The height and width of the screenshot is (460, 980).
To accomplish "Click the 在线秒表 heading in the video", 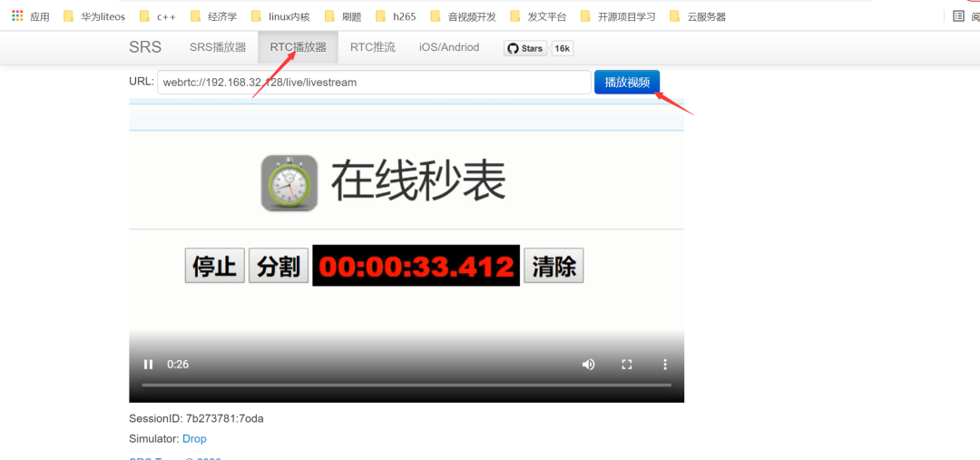I will tap(418, 181).
